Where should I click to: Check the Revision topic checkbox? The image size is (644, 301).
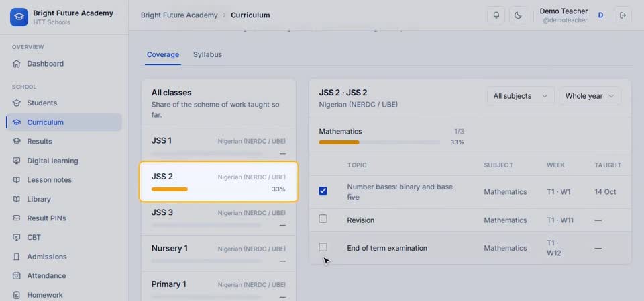point(323,219)
